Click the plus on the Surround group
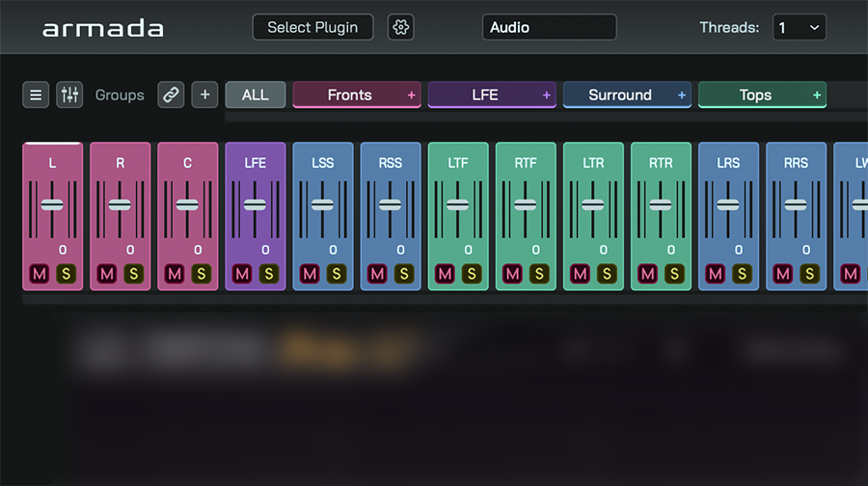The width and height of the screenshot is (868, 486). (682, 95)
